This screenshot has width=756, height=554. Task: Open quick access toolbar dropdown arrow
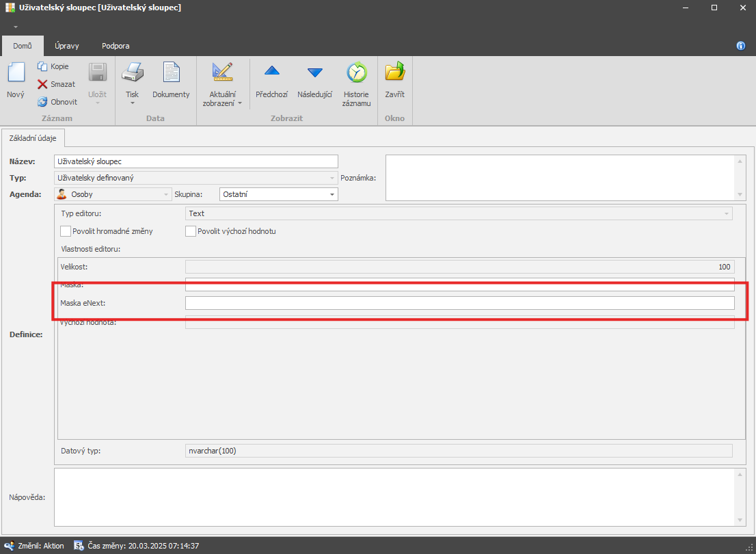coord(16,27)
